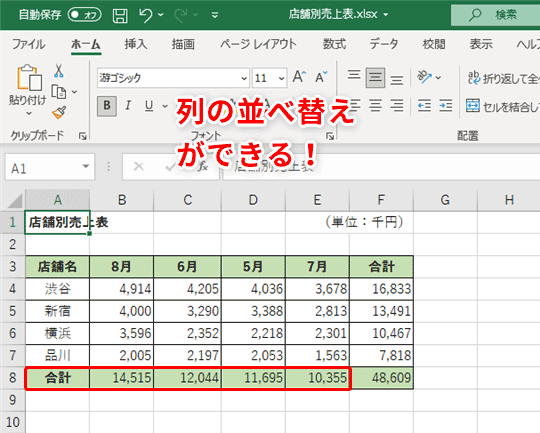The image size is (540, 433).
Task: Click the Decrease Font Size icon
Action: pos(321,77)
